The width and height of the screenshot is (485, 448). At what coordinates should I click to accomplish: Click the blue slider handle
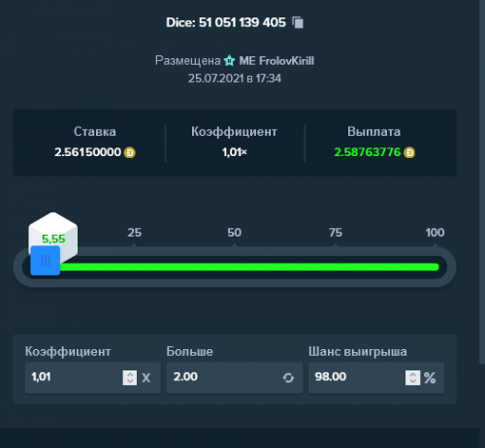[x=46, y=261]
